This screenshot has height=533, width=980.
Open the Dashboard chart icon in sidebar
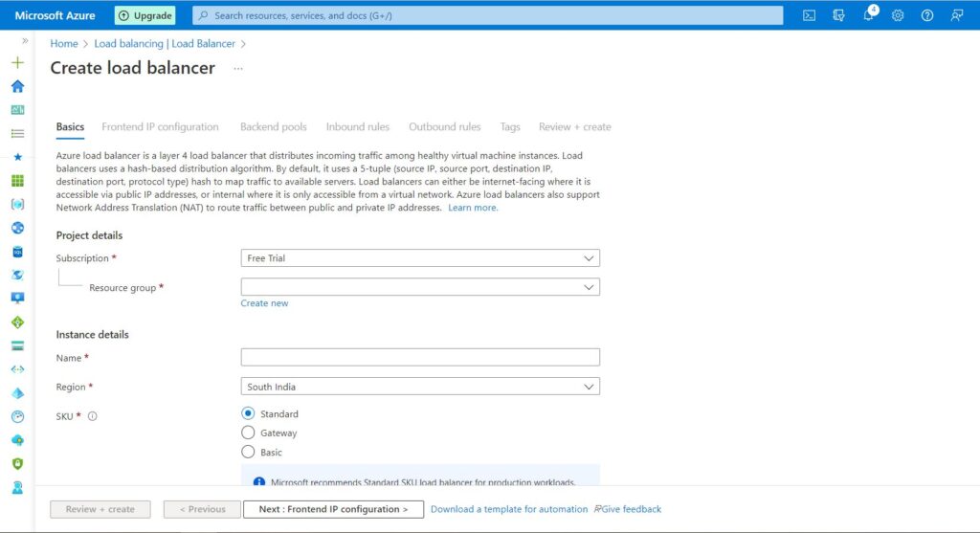pyautogui.click(x=17, y=110)
